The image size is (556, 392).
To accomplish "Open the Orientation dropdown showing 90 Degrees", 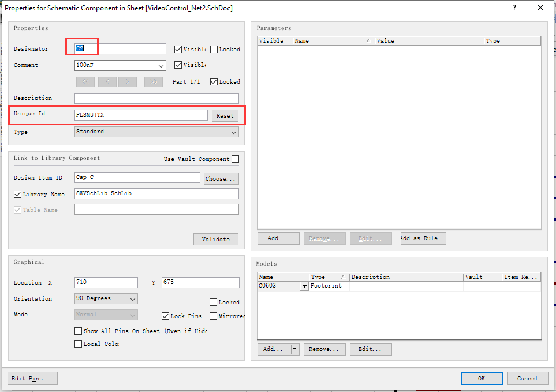I will (133, 298).
